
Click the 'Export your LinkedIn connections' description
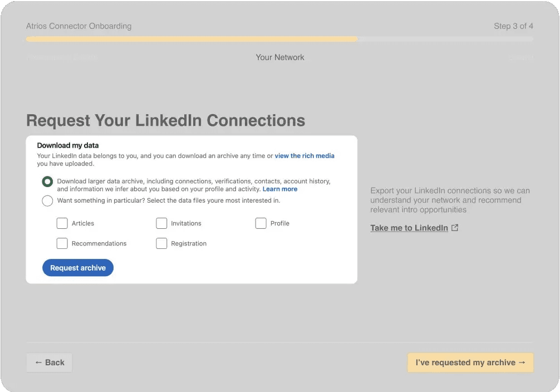coord(450,200)
